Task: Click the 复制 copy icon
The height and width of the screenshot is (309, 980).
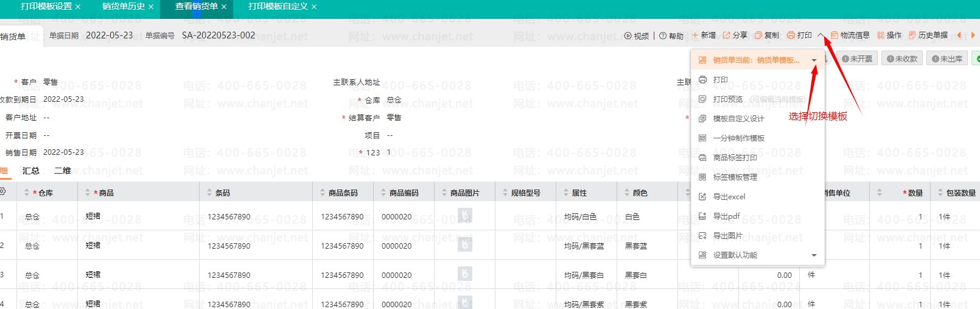Action: click(x=758, y=35)
